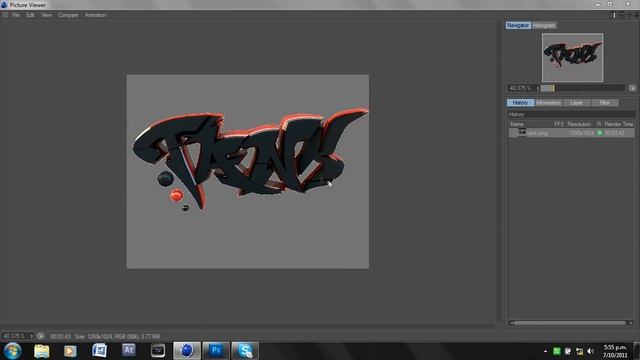Click the Navigator preview thumbnail
640x360 pixels.
coord(572,58)
